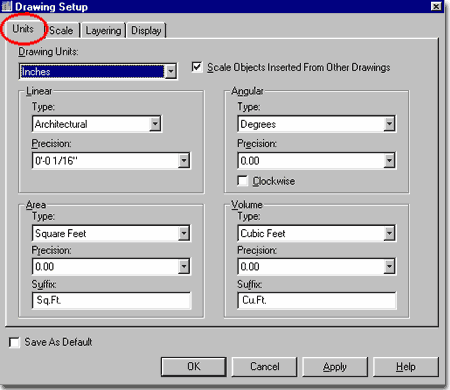Open Area Precision dropdown
The width and height of the screenshot is (450, 390).
[x=111, y=266]
